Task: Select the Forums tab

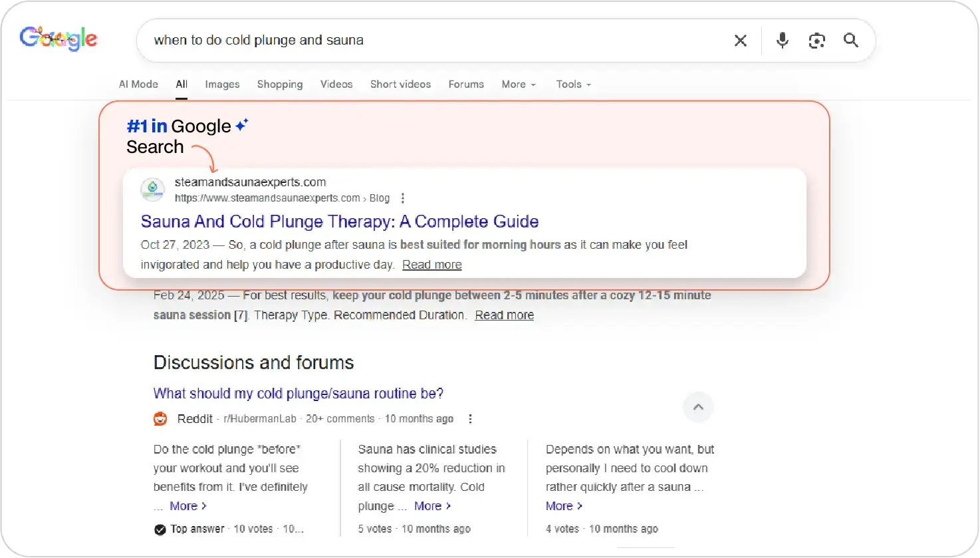Action: (466, 84)
